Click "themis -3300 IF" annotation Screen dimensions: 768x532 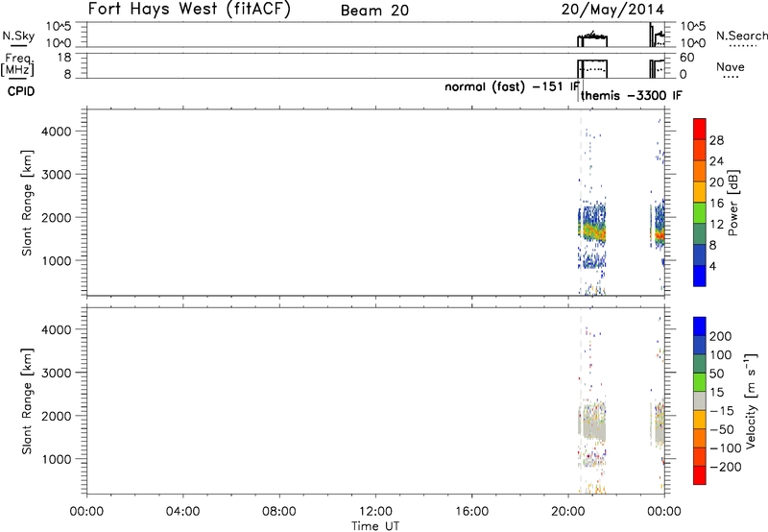click(632, 95)
